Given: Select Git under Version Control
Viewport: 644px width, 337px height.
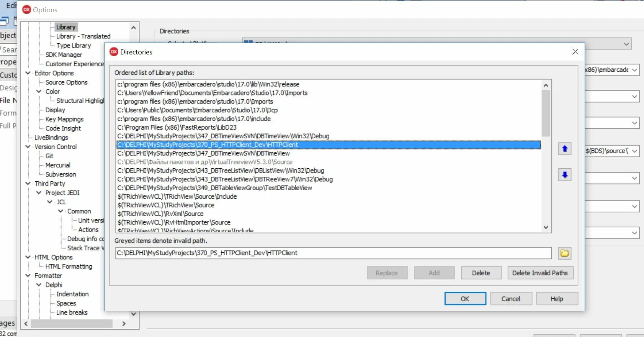Looking at the screenshot, I should [49, 156].
